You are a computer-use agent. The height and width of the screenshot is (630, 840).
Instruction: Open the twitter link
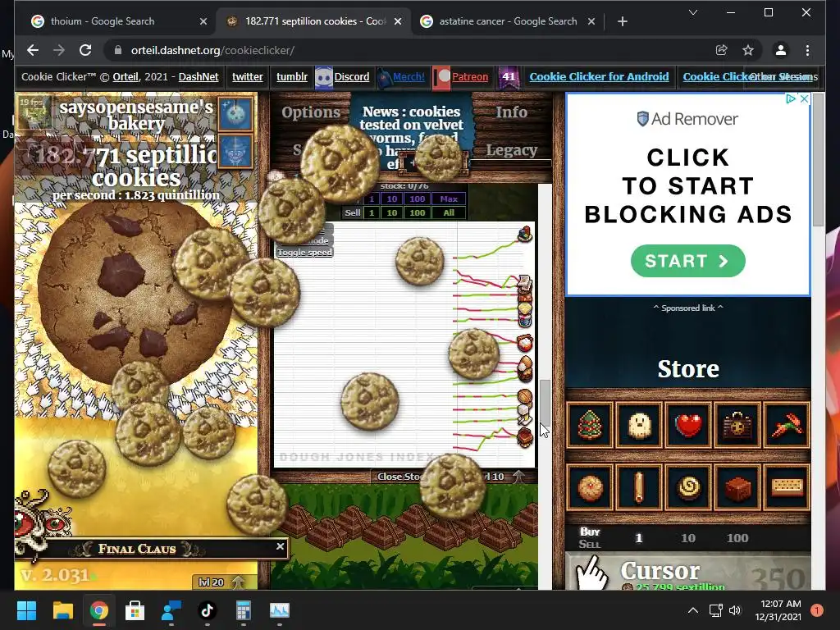tap(248, 76)
